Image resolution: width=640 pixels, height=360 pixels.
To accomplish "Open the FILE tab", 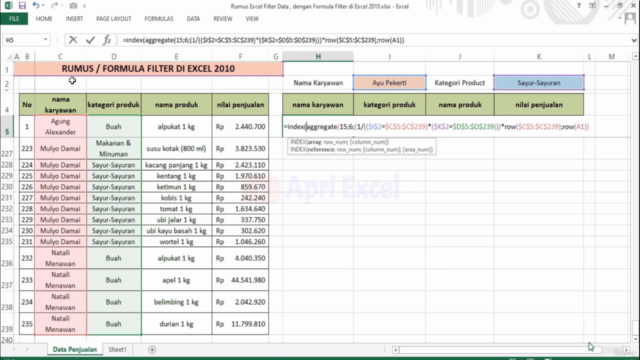I will 14,19.
